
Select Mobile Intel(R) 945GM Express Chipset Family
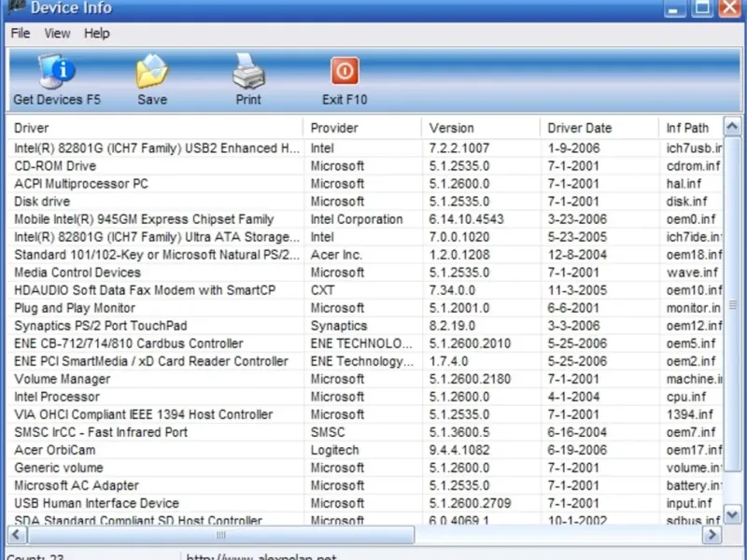point(365,219)
